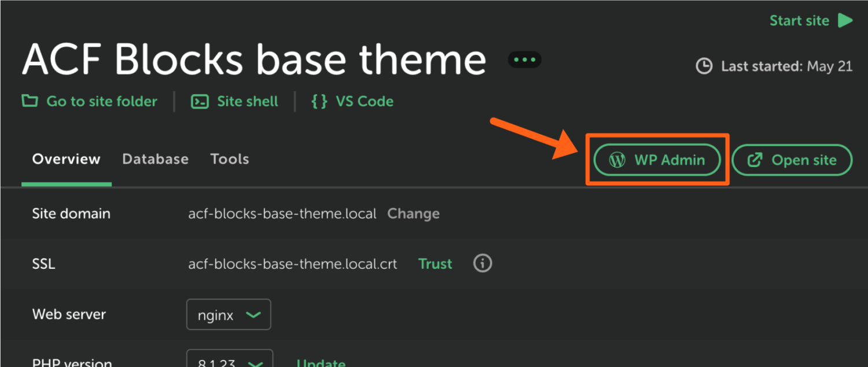Click the WordPress logo icon
This screenshot has height=367, width=868.
point(617,160)
